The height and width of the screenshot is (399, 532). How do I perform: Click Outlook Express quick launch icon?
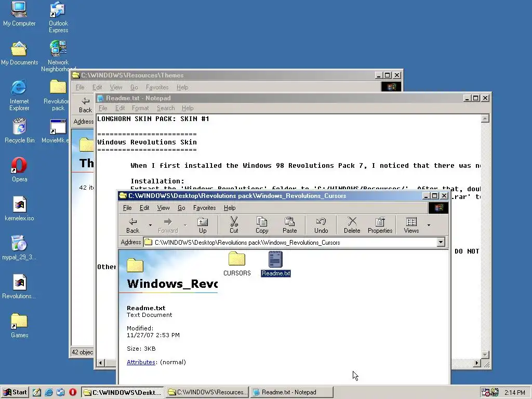click(61, 392)
